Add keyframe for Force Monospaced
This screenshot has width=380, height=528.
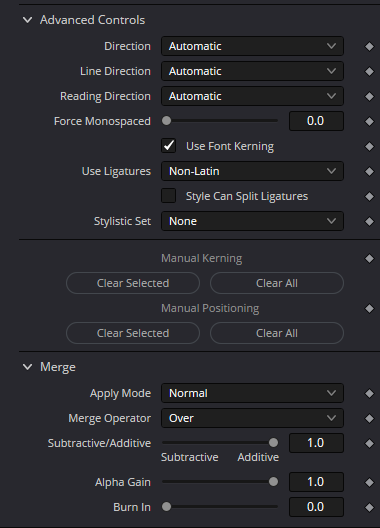coord(370,121)
